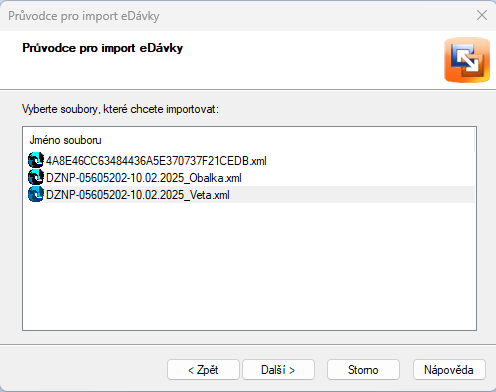Screen dimensions: 496x392
Task: Select the DZNP-05605202-10.02.2025_Veta.xml file name
Action: pos(138,195)
